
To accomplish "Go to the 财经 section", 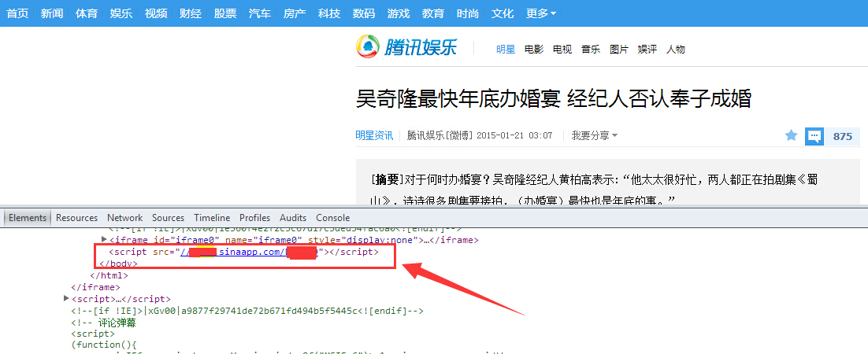I will [x=191, y=13].
